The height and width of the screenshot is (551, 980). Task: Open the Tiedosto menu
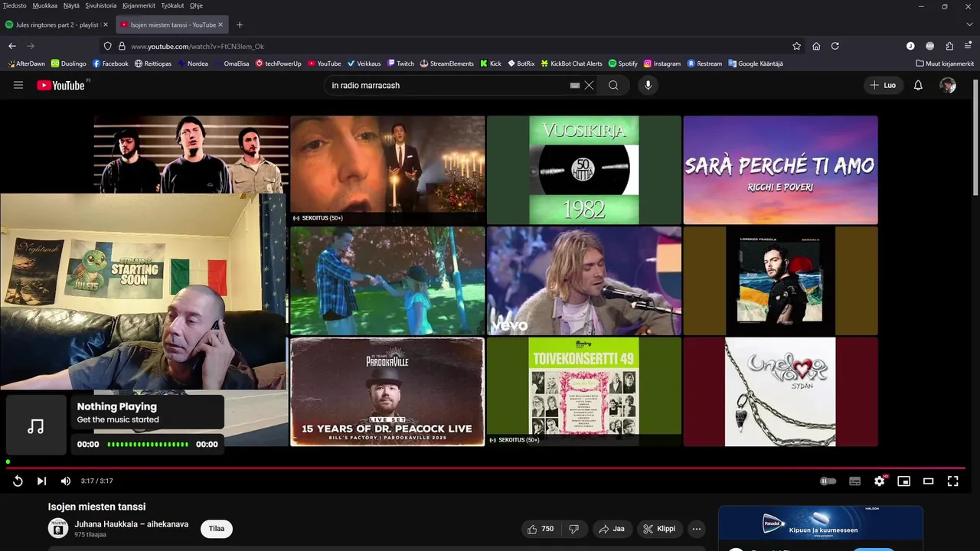[15, 5]
